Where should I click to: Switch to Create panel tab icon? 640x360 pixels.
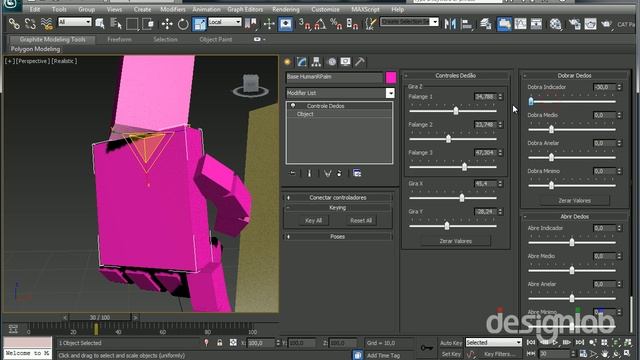pos(287,62)
